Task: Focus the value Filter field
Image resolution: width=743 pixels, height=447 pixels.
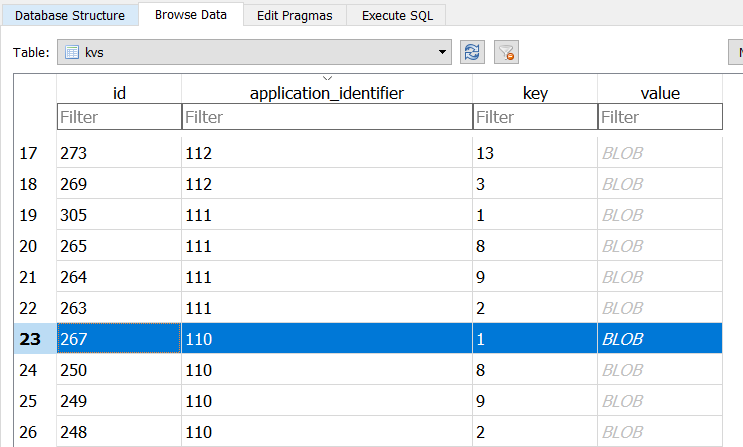Action: click(x=660, y=117)
